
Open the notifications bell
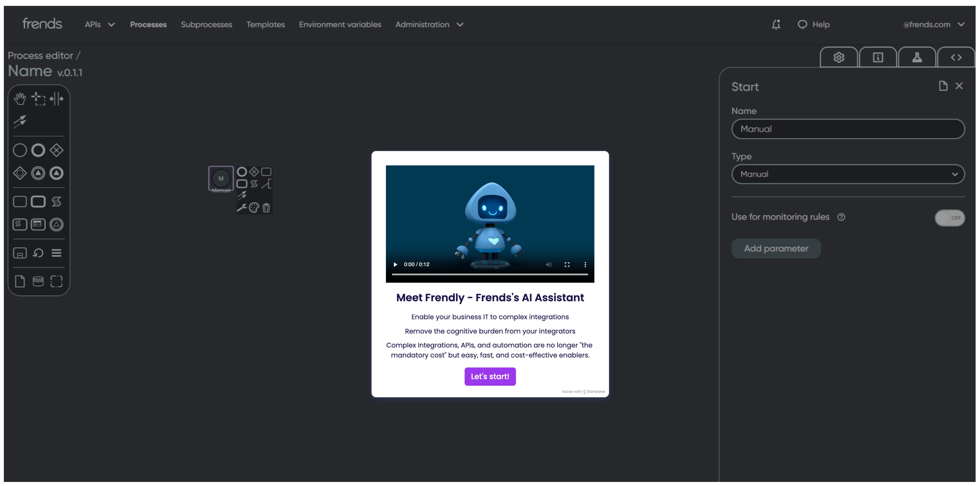pyautogui.click(x=776, y=24)
